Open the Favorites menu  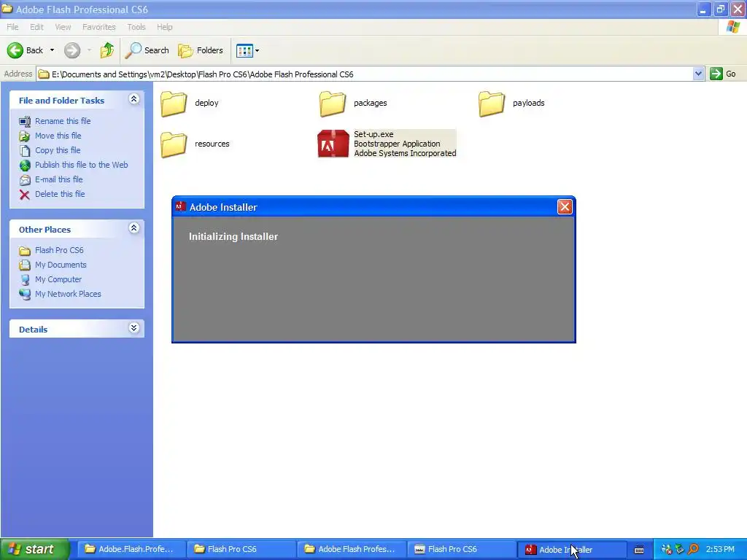point(99,27)
